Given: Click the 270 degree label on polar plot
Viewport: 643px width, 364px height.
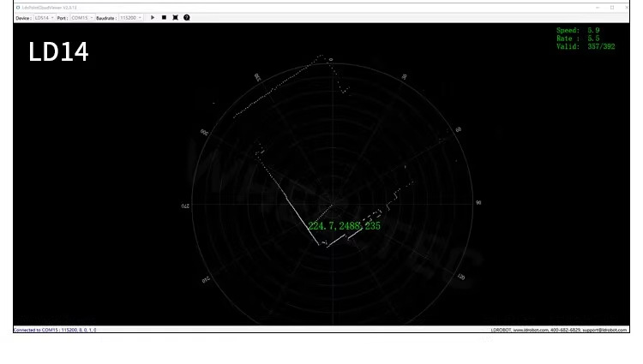Looking at the screenshot, I should click(x=185, y=206).
